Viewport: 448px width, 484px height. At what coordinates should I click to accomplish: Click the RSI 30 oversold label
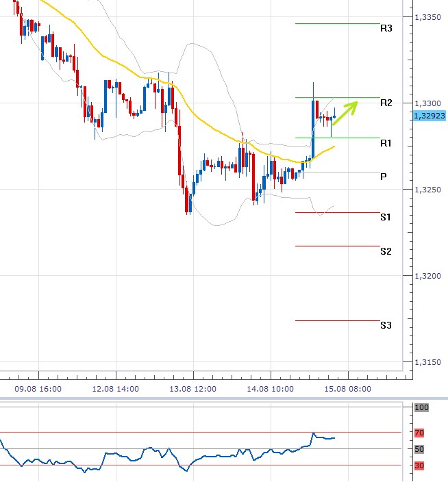[419, 466]
